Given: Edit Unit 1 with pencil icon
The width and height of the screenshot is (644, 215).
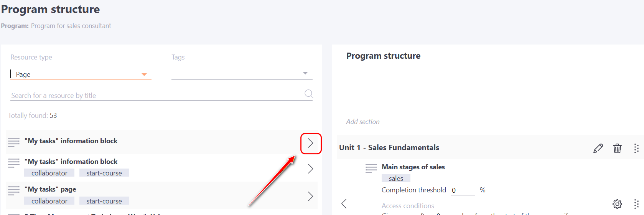Looking at the screenshot, I should [x=598, y=148].
